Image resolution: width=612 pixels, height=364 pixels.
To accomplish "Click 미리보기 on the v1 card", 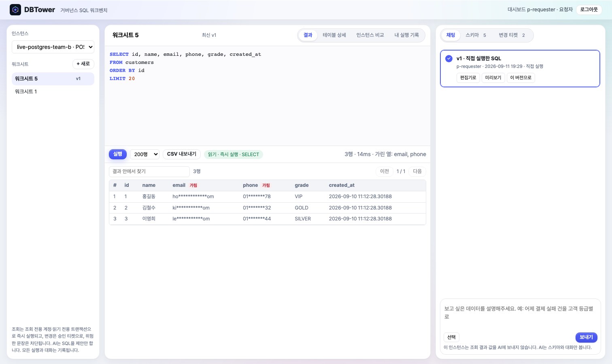I will click(x=493, y=78).
